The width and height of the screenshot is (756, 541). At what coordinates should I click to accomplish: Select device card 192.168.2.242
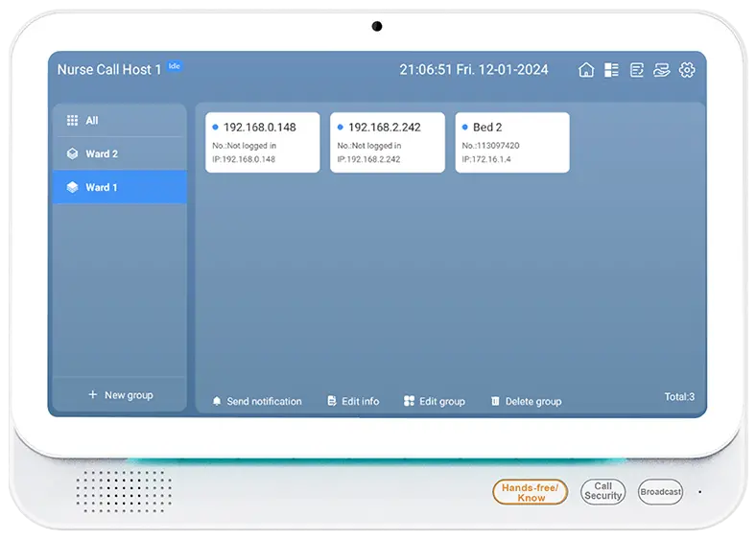[387, 142]
